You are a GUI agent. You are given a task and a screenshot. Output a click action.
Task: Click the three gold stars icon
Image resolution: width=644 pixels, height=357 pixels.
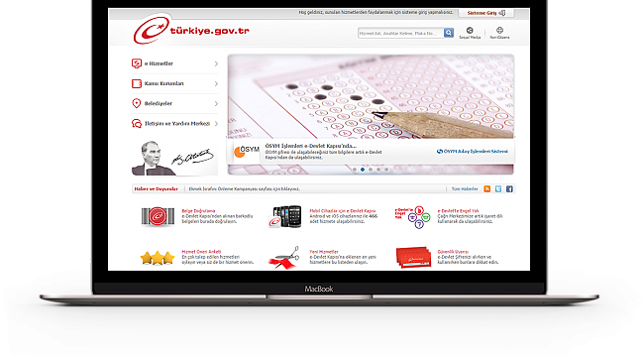(x=158, y=258)
